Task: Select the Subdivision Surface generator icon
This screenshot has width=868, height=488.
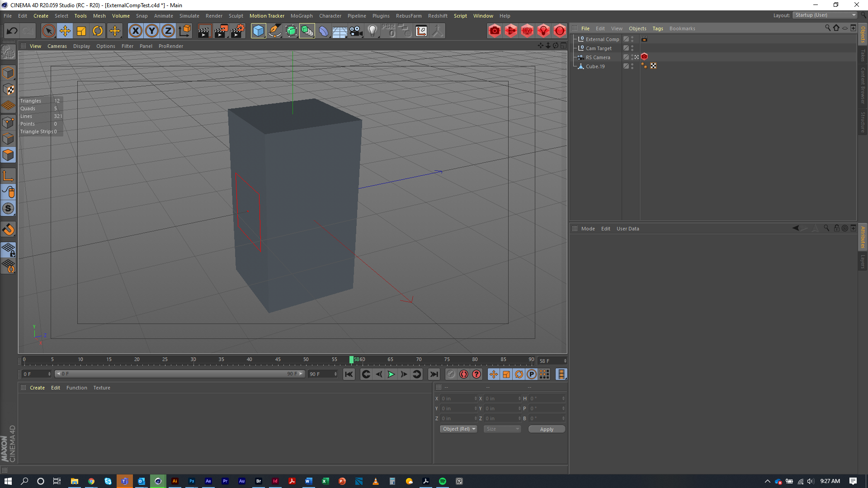Action: point(291,31)
